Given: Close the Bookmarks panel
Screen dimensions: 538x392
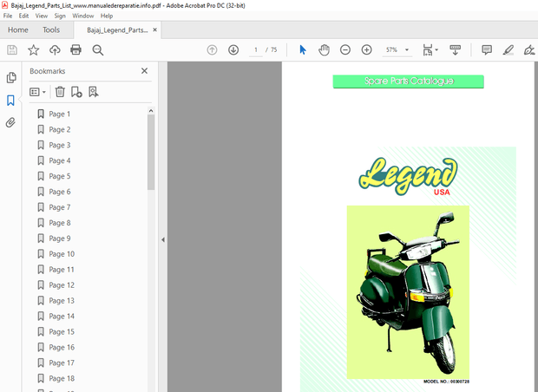Looking at the screenshot, I should coord(144,71).
